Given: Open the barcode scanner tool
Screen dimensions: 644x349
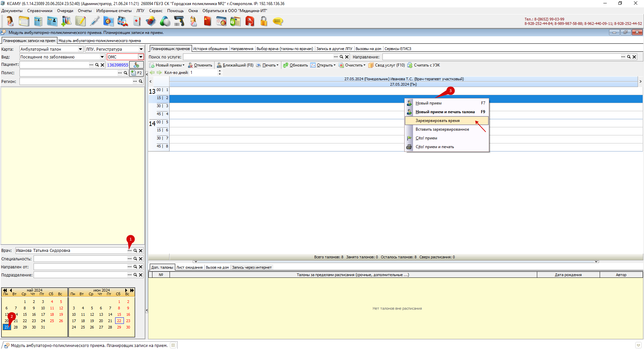Looking at the screenshot, I should coord(179,21).
